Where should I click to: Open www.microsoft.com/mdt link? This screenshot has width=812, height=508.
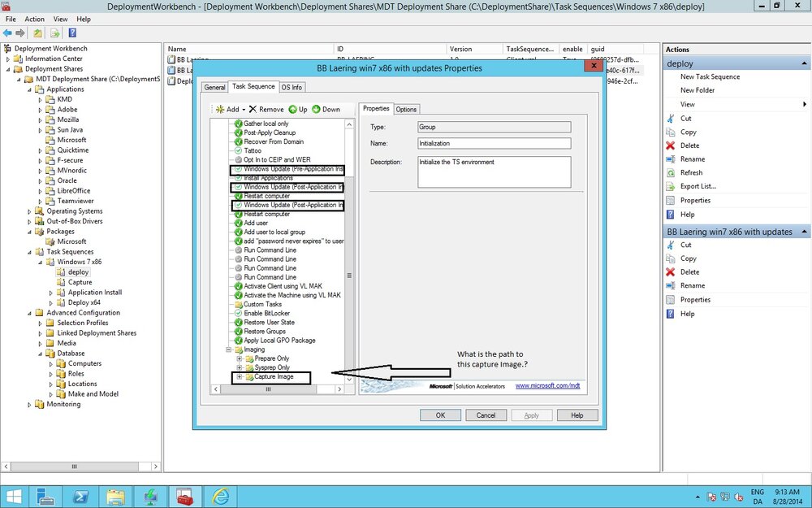(x=547, y=385)
